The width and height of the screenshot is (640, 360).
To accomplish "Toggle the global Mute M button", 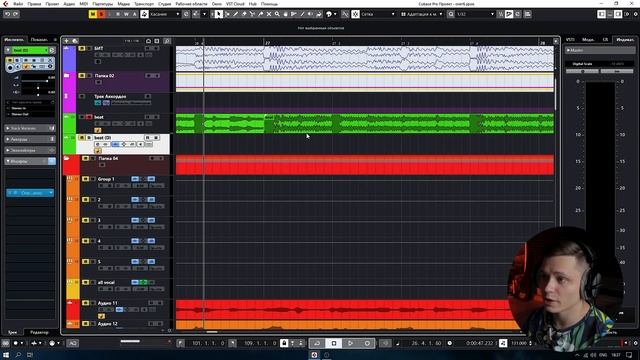I will (93, 14).
